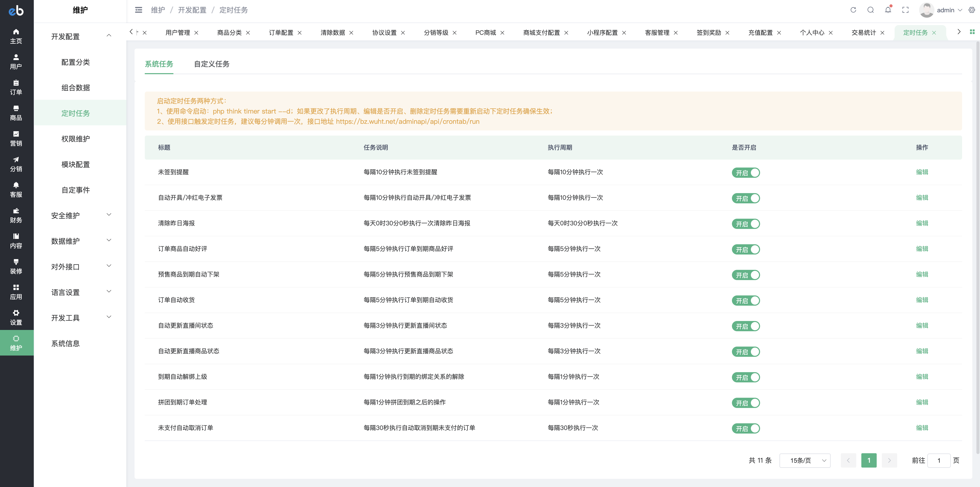Expand the 语言设置 menu group
980x487 pixels.
tap(80, 292)
